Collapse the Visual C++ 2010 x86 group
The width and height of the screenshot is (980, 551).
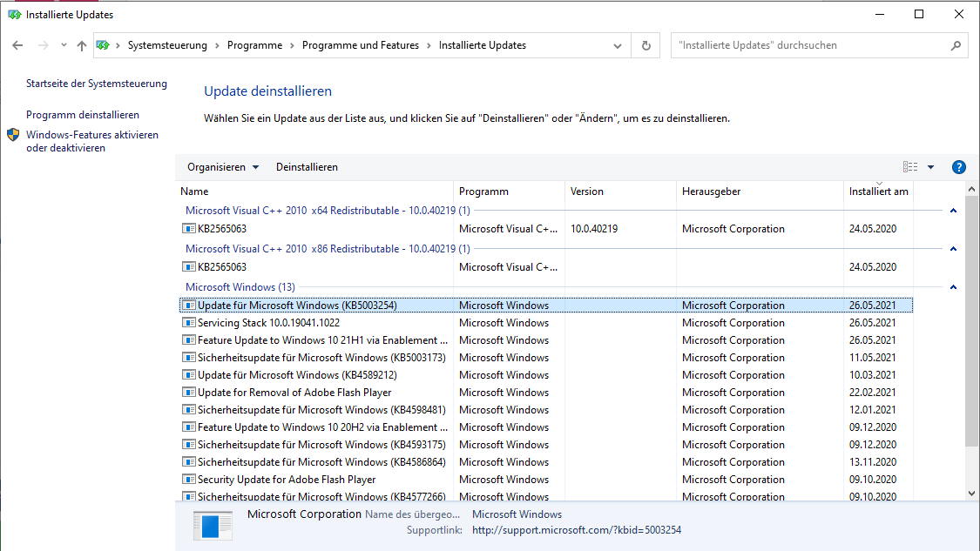953,249
